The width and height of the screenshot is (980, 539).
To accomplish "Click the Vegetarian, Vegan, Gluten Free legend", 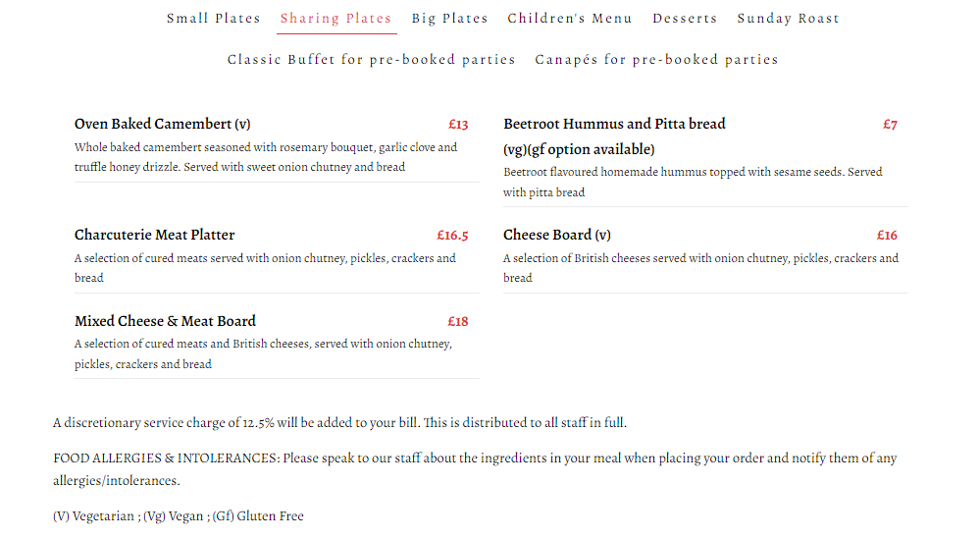I will [x=179, y=516].
